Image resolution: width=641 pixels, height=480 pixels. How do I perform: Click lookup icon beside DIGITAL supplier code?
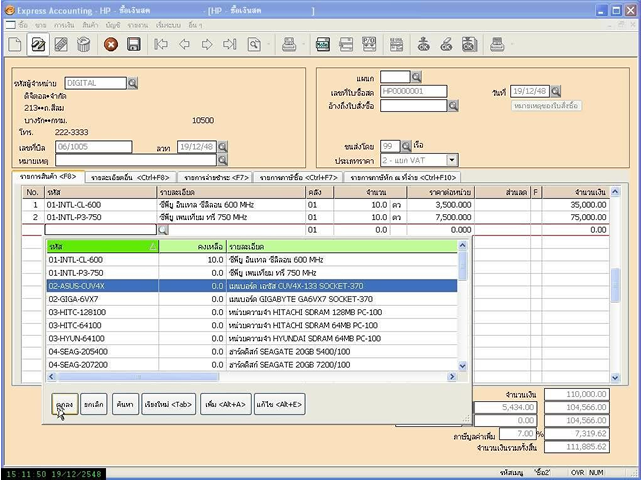pos(133,83)
